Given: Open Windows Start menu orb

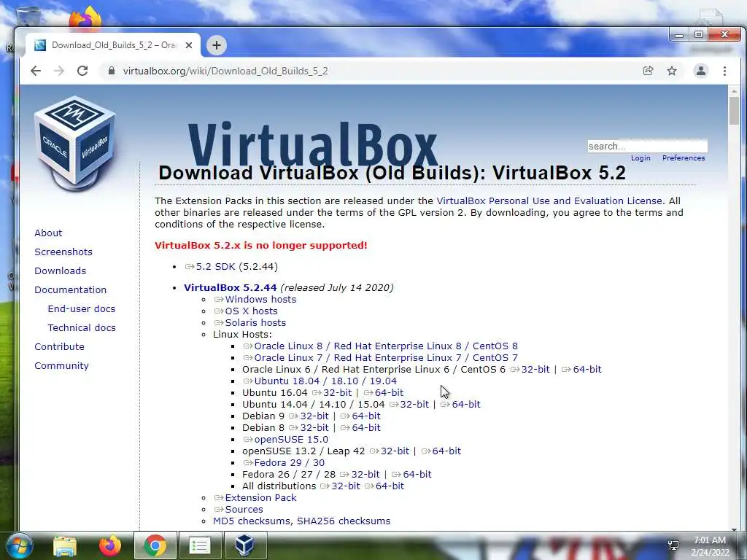Looking at the screenshot, I should (18, 545).
